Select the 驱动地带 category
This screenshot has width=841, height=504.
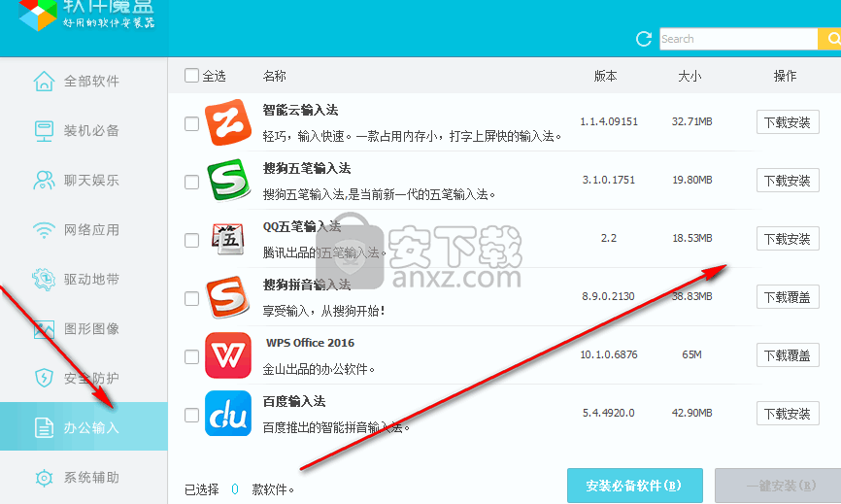pyautogui.click(x=84, y=280)
